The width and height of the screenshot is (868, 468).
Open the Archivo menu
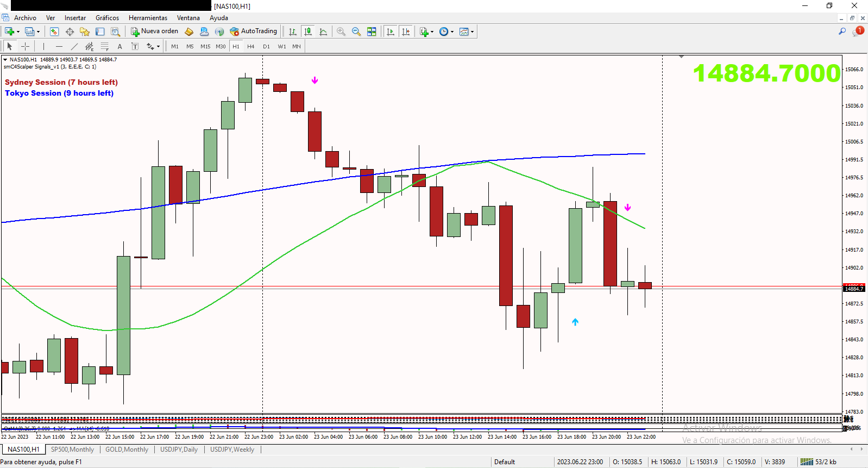coord(25,18)
